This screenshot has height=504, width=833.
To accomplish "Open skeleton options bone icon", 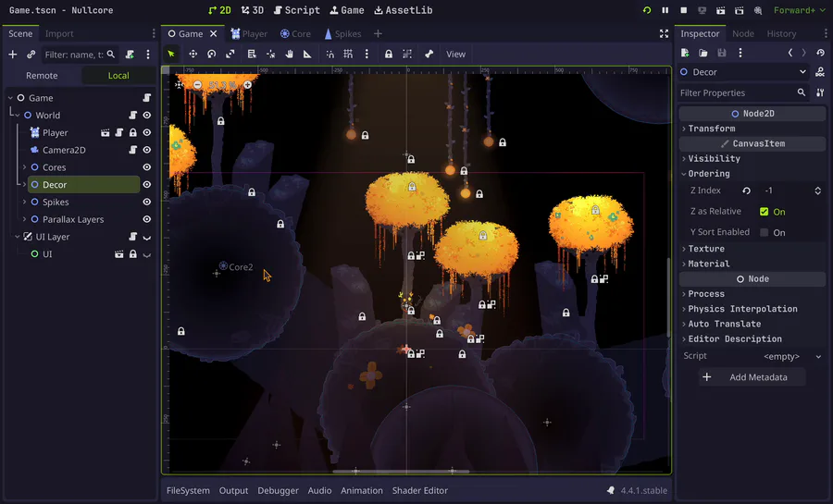I will pyautogui.click(x=429, y=55).
